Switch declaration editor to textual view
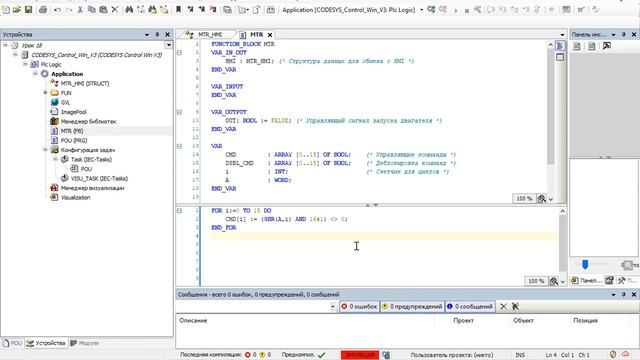Image resolution: width=640 pixels, height=360 pixels. point(560,46)
